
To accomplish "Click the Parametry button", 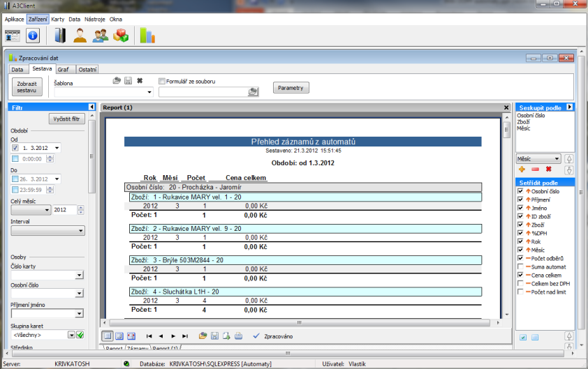I will pyautogui.click(x=291, y=88).
